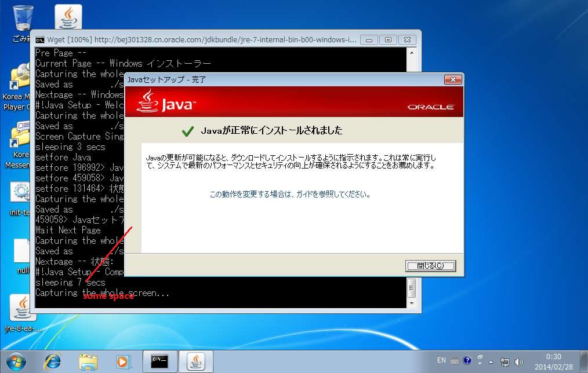This screenshot has height=373, width=588.
Task: Click the EN language indicator
Action: 441,361
